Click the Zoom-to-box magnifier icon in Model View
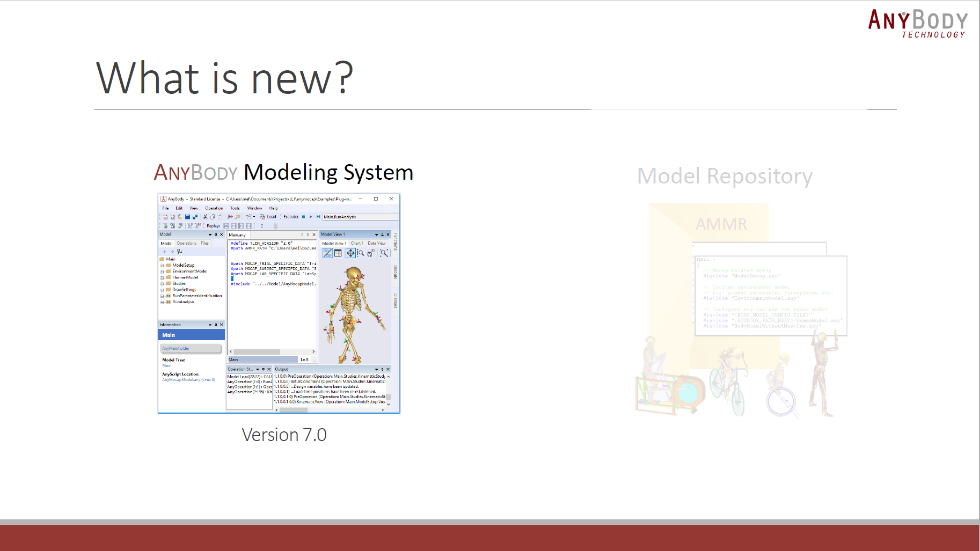 pyautogui.click(x=384, y=253)
